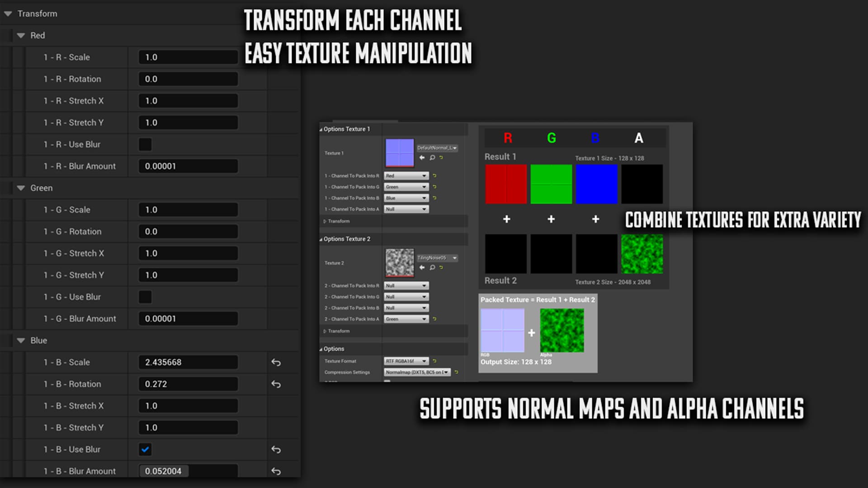868x488 pixels.
Task: Click the 1 - B - Scale input field
Action: pos(188,362)
